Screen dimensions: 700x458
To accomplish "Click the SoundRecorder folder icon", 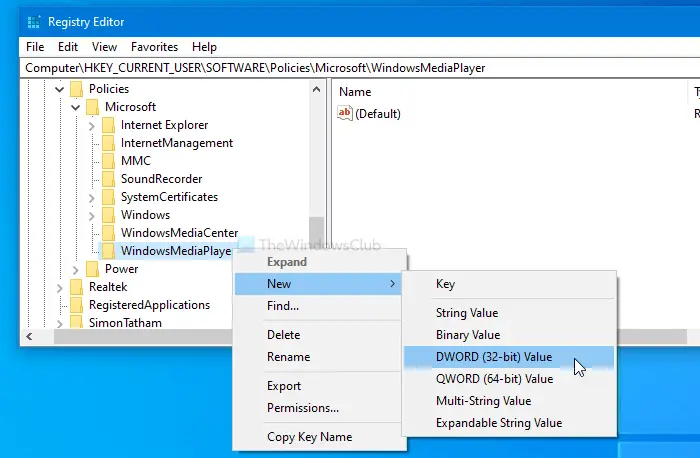I will (108, 179).
